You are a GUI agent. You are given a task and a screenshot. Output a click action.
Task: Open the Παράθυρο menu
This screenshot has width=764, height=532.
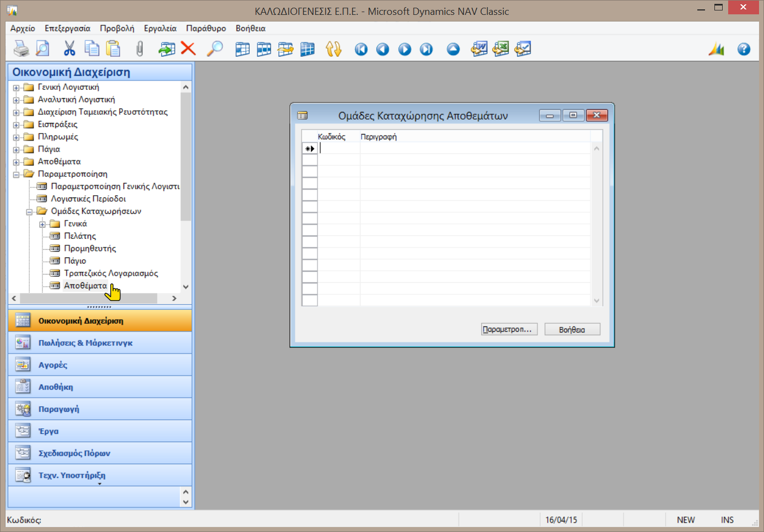(206, 29)
